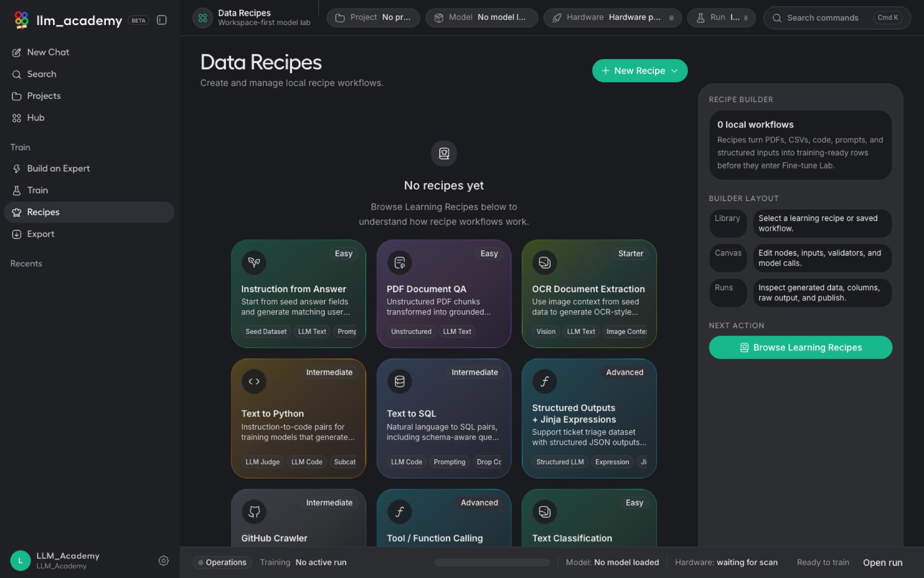
Task: Select Train in the sidebar
Action: [x=89, y=191]
